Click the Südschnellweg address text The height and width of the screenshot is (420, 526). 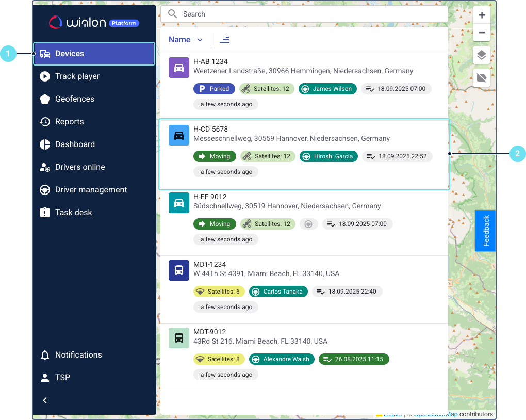tap(287, 206)
